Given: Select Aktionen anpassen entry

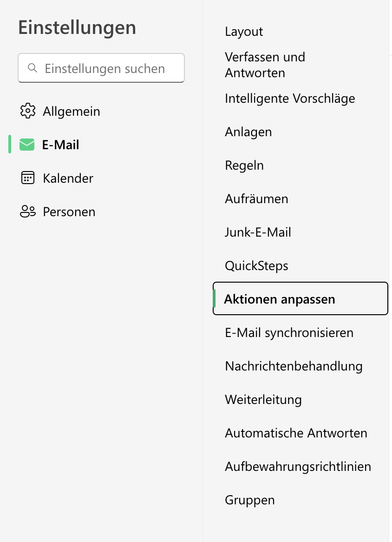Looking at the screenshot, I should 280,299.
